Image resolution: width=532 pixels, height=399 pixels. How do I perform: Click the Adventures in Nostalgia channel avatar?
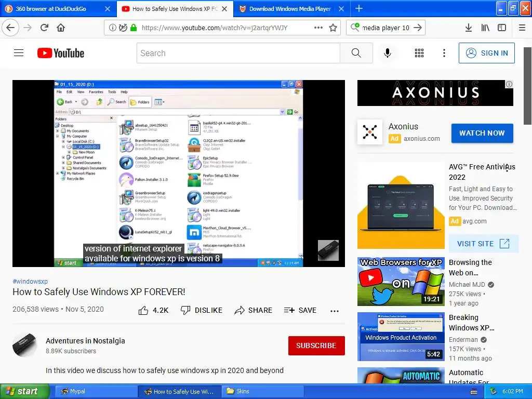tap(25, 345)
